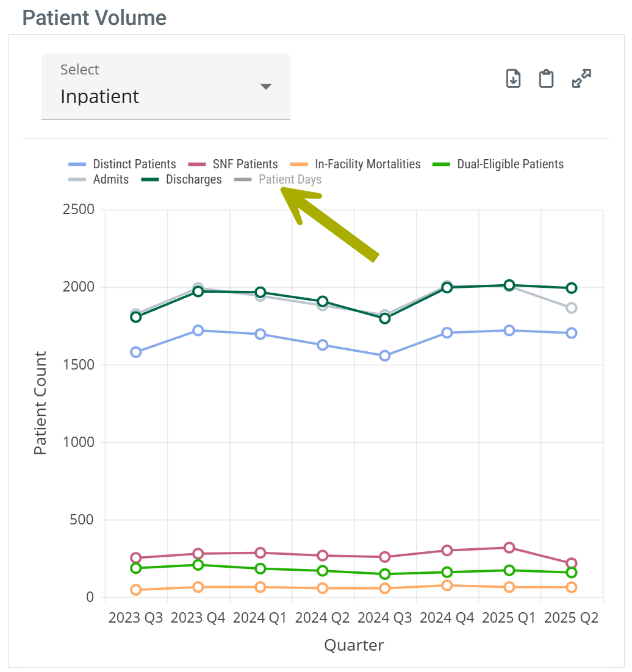Viewport: 632px width, 672px height.
Task: Hide the SNF Patients series
Action: coord(245,164)
